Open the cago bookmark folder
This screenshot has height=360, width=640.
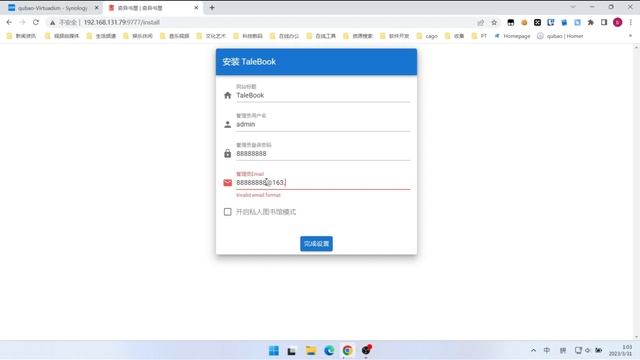(427, 36)
